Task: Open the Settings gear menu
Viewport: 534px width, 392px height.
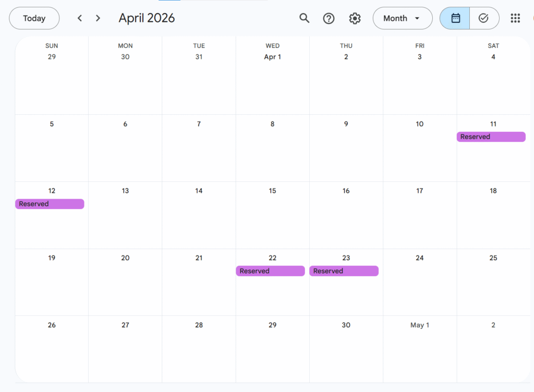Action: point(355,18)
